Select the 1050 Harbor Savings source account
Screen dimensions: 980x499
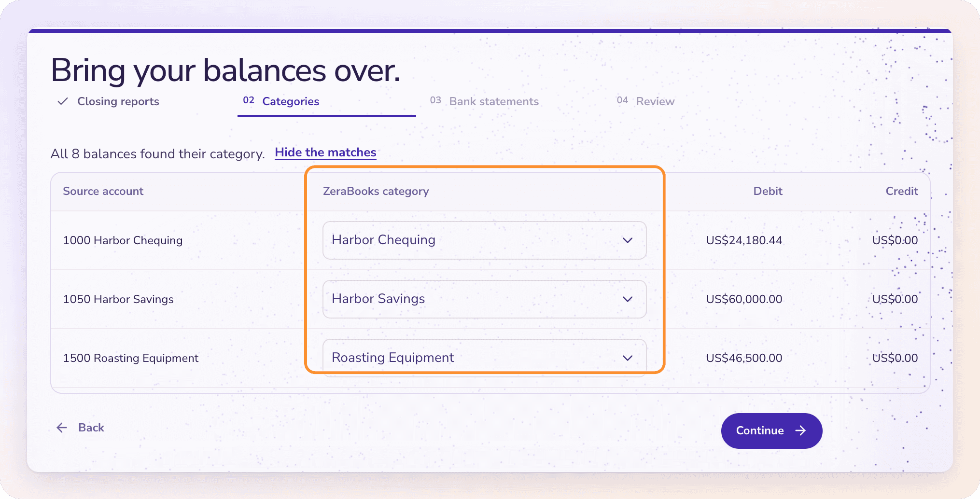118,299
